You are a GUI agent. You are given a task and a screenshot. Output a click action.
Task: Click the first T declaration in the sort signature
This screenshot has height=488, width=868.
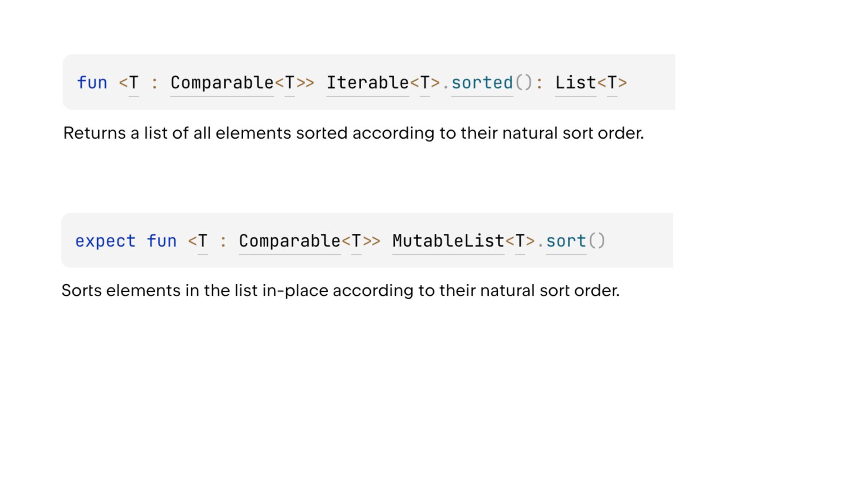203,241
